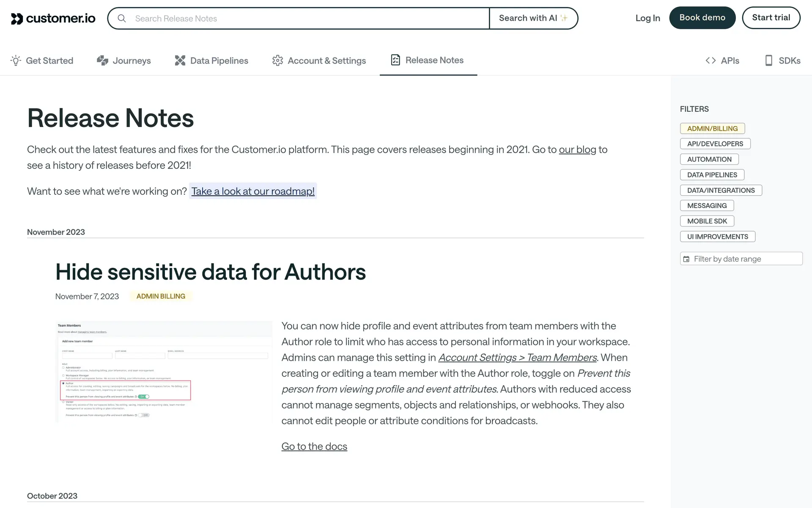
Task: Enable the UI IMPROVEMENTS filter
Action: [717, 237]
